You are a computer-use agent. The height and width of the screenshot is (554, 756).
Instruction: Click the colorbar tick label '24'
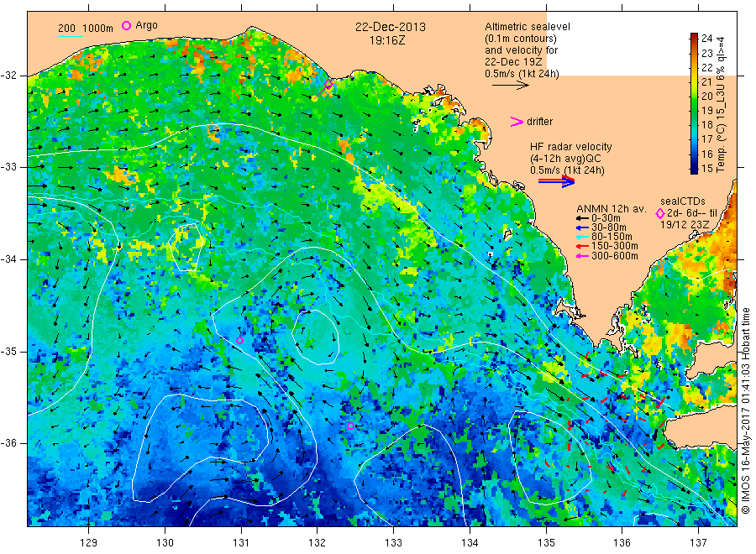pos(706,39)
